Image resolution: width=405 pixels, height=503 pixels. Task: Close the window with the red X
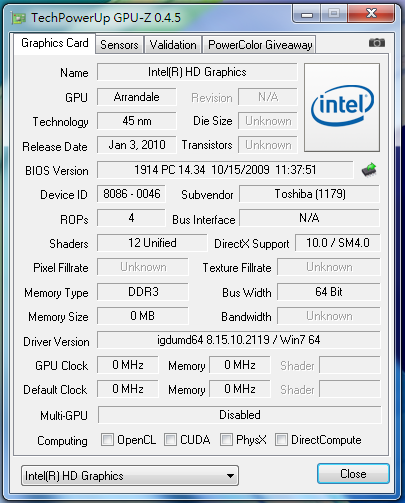[371, 14]
